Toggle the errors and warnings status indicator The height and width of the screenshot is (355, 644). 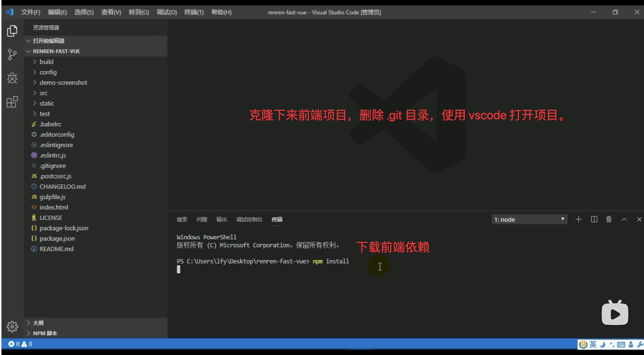[x=20, y=344]
